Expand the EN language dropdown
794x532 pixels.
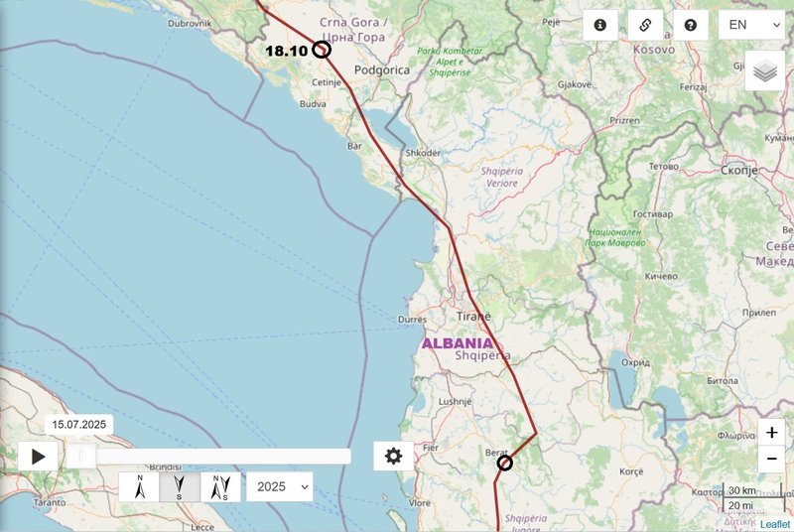click(x=751, y=25)
